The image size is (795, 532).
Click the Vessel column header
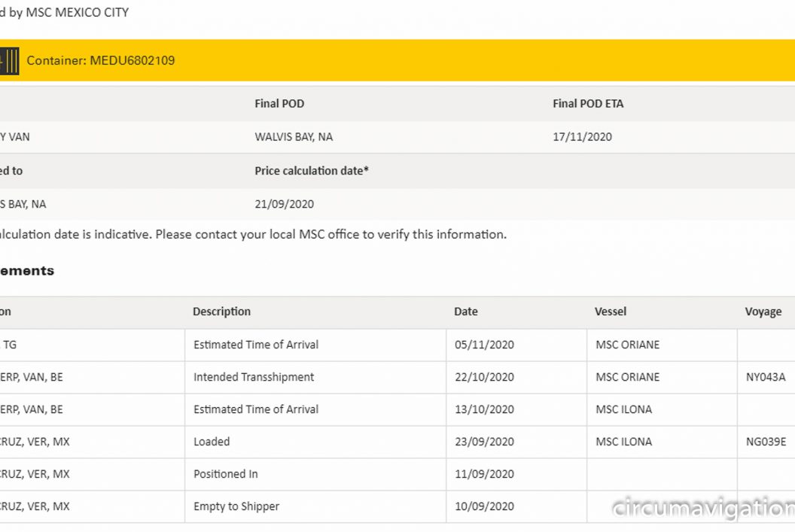[x=611, y=312]
